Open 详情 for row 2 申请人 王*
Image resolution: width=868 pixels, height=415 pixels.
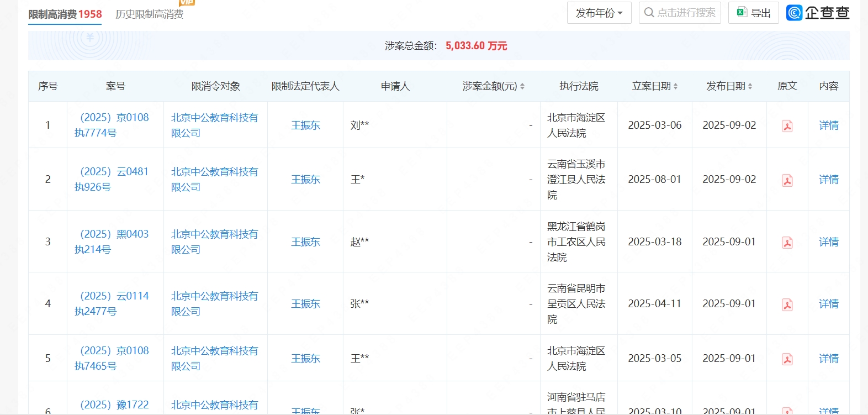pyautogui.click(x=829, y=180)
